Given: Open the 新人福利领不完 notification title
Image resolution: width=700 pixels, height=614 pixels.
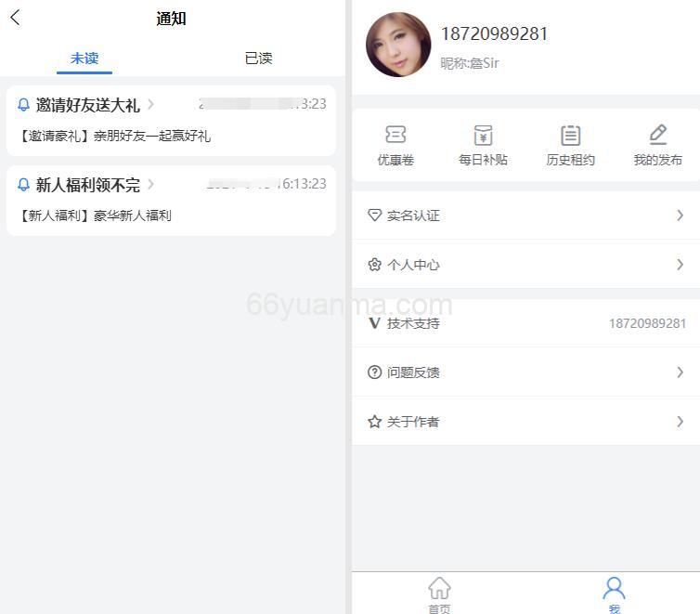Looking at the screenshot, I should click(87, 185).
